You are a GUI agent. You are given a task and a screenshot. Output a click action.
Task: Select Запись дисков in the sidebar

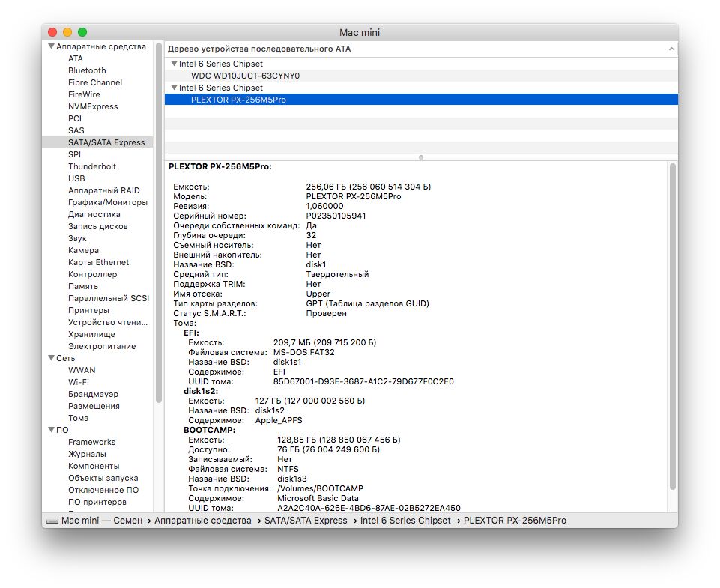pyautogui.click(x=98, y=226)
